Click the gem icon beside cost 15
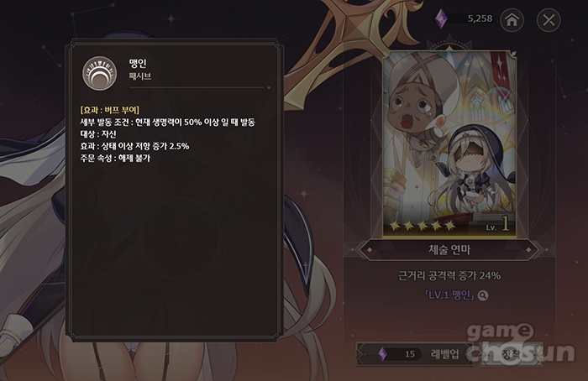588x381 pixels. (x=382, y=353)
